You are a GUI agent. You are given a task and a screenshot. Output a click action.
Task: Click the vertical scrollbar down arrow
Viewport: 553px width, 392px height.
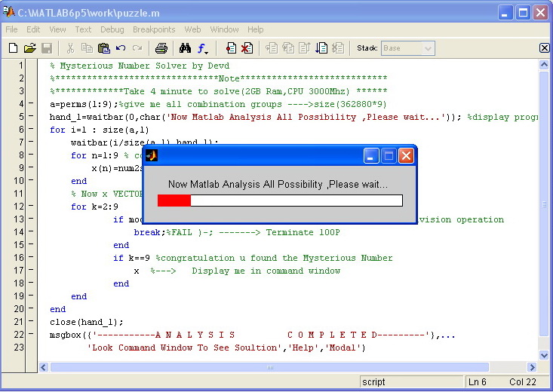(x=544, y=355)
